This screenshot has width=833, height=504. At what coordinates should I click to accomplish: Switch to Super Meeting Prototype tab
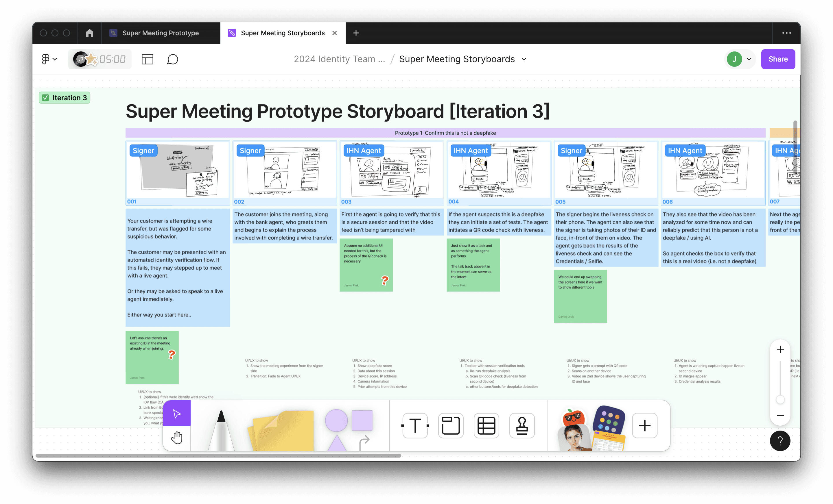tap(160, 33)
